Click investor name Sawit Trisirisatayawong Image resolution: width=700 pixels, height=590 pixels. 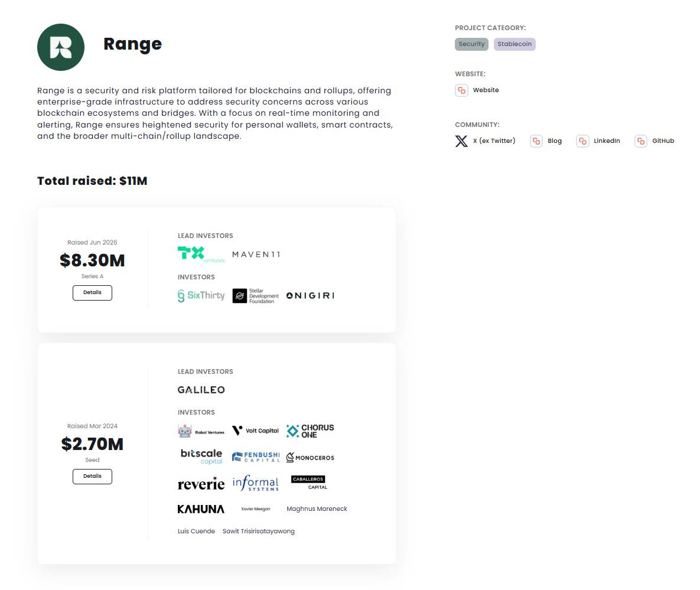pyautogui.click(x=259, y=531)
